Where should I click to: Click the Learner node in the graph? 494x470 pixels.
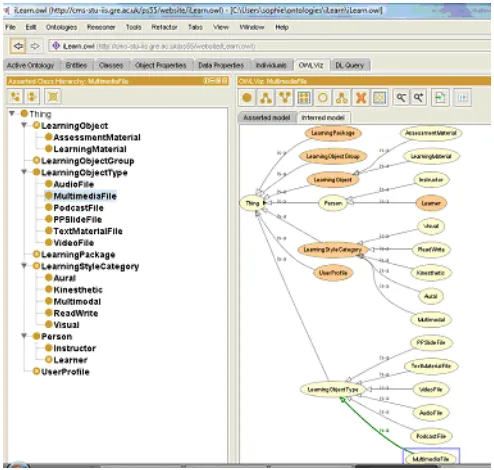click(431, 203)
